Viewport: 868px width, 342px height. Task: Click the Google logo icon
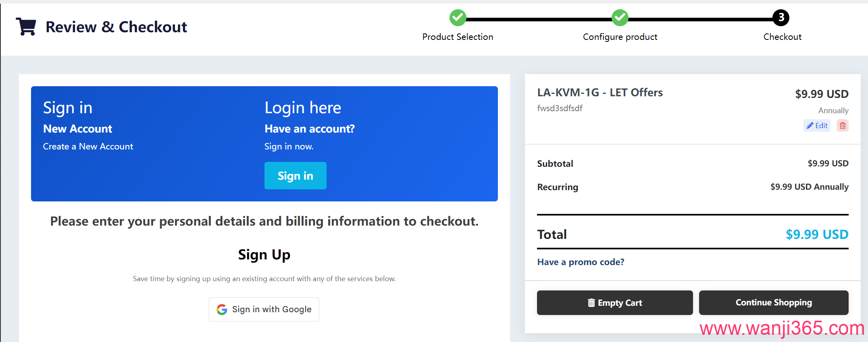(x=222, y=309)
